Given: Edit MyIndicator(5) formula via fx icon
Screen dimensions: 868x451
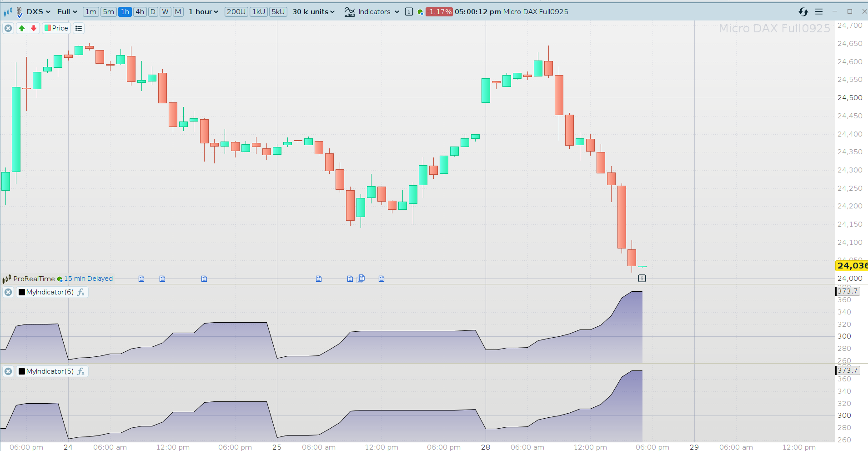Looking at the screenshot, I should click(81, 371).
